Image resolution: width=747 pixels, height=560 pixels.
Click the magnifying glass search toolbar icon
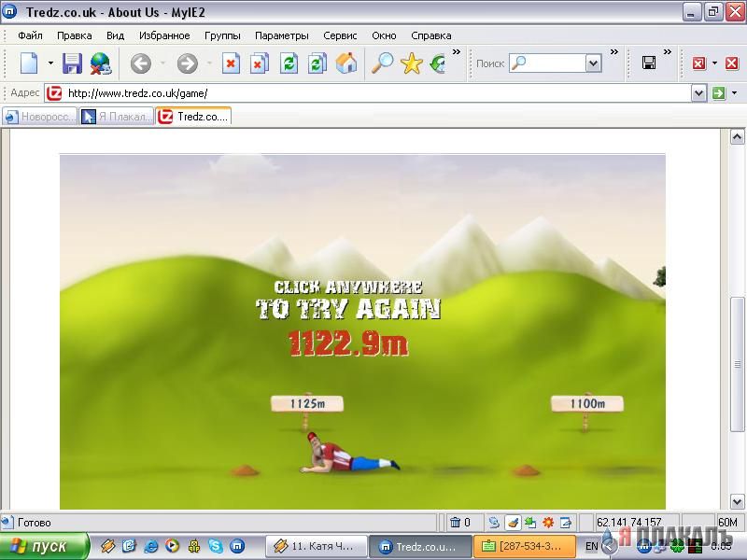pos(382,63)
